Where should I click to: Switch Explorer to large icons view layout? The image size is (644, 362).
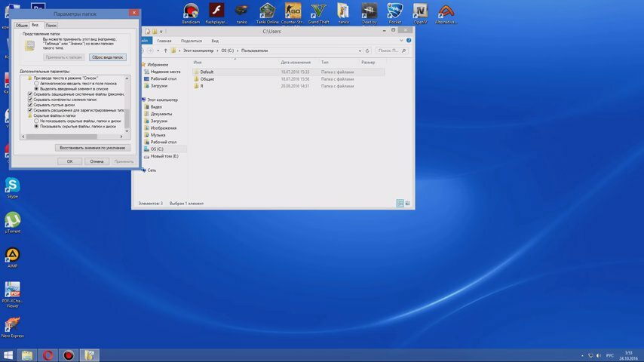click(x=407, y=204)
